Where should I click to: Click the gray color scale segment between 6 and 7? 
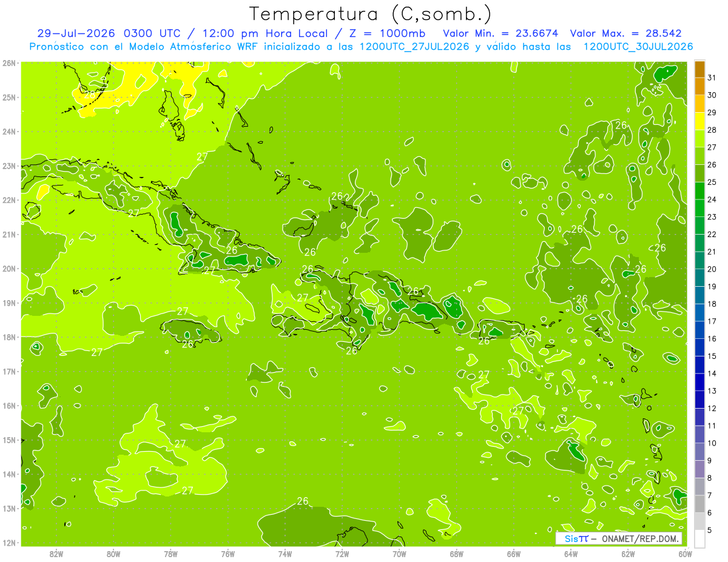pyautogui.click(x=699, y=504)
